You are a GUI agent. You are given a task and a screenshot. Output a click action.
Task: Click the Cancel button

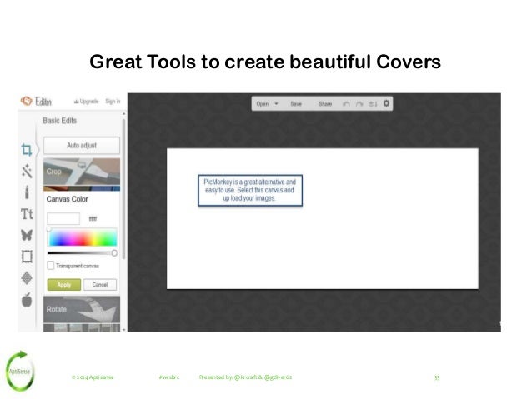100,285
